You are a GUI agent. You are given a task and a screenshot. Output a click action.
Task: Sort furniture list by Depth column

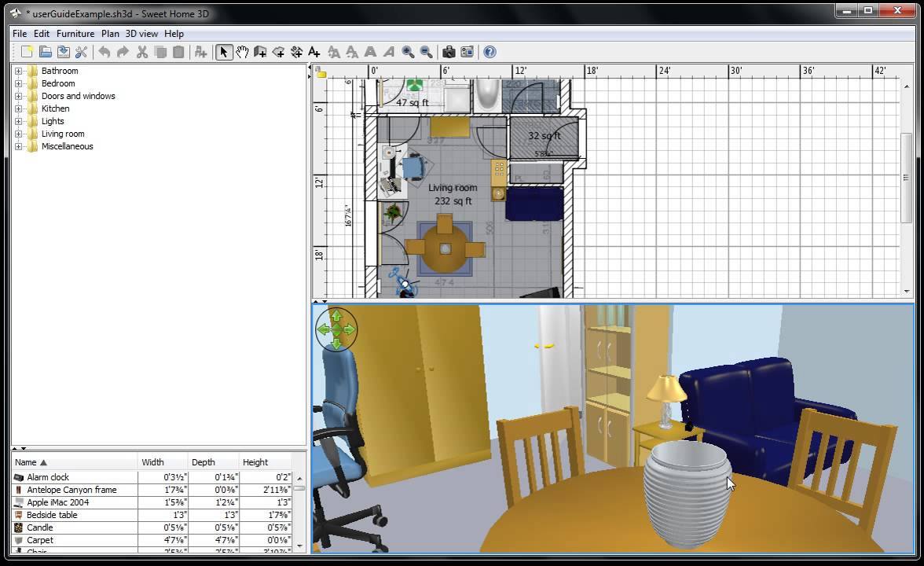coord(214,462)
